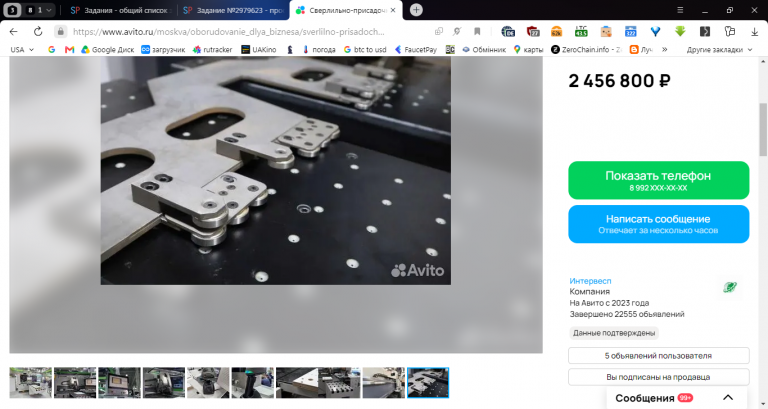
Task: Close the Сверлильно-присадочный tab
Action: click(x=393, y=10)
